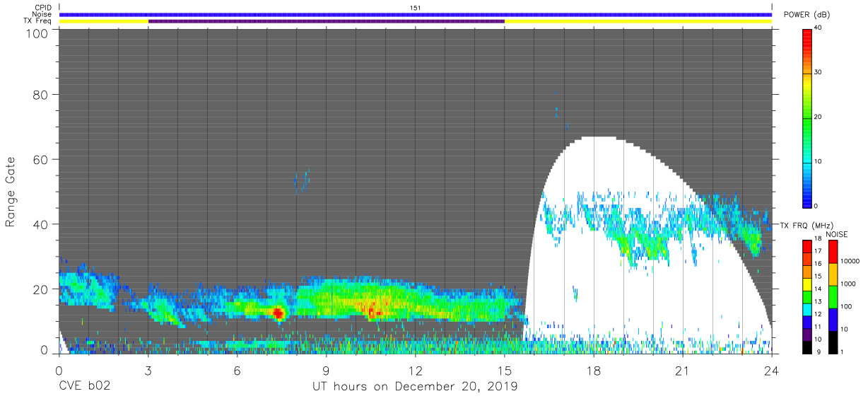868x401 pixels.
Task: Click the 10000 label on NOISE scale
Action: pos(850,262)
